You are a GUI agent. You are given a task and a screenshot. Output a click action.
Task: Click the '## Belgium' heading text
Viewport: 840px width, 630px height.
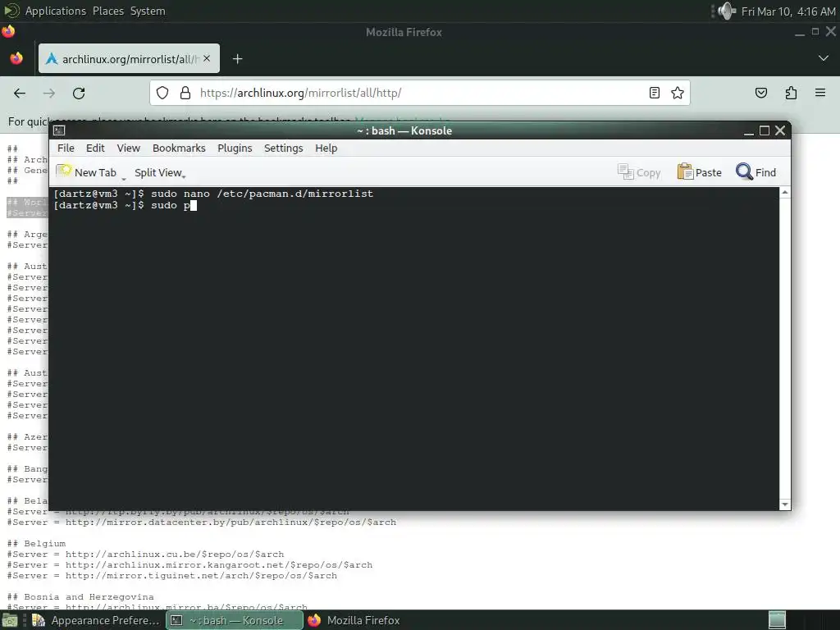pyautogui.click(x=36, y=543)
